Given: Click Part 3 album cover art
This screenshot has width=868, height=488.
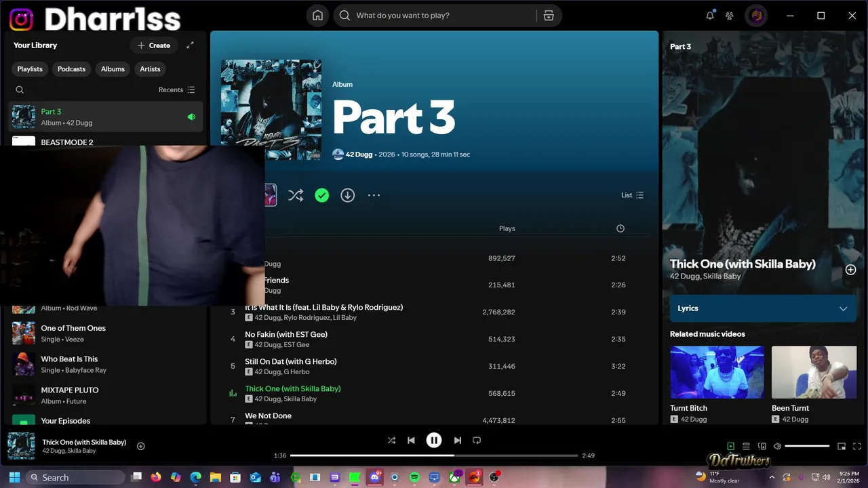Looking at the screenshot, I should [271, 110].
